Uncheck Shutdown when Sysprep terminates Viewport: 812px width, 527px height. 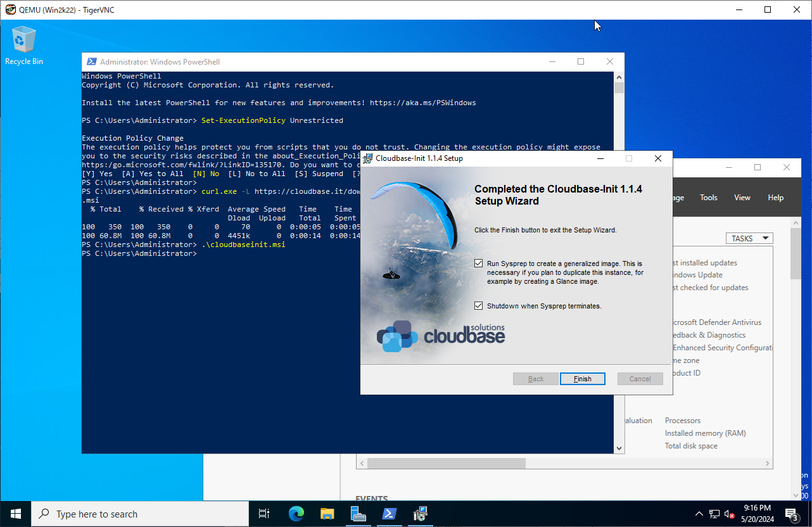[x=479, y=306]
